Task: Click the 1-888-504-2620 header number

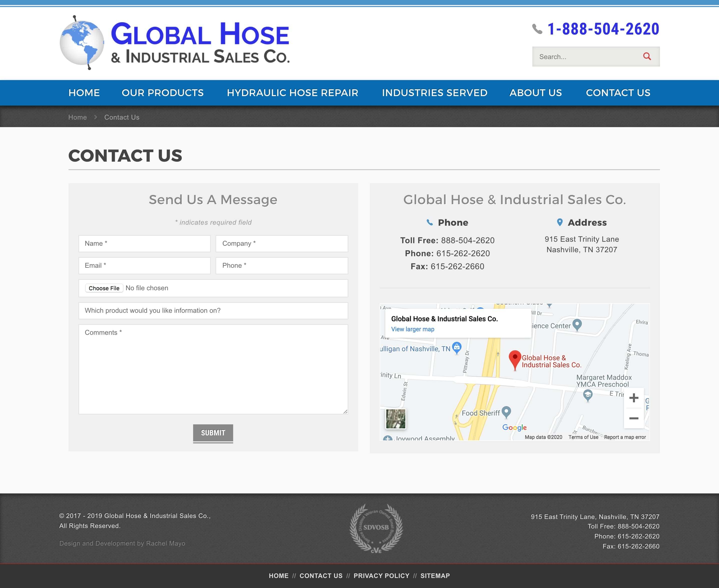Action: [603, 29]
